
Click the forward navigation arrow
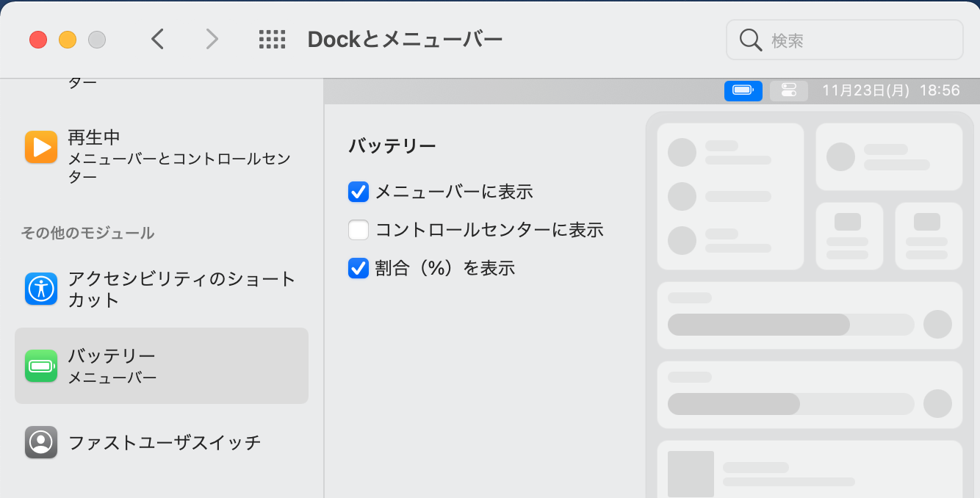click(x=212, y=39)
